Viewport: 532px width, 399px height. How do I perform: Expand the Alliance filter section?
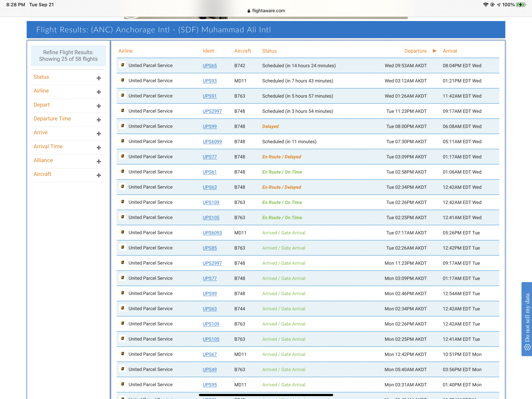tap(99, 161)
